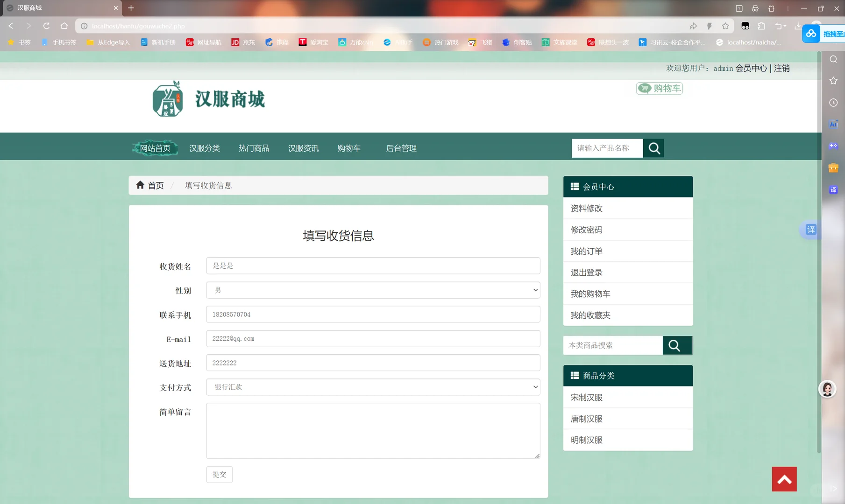
Task: Open 汉服分类 navigation item
Action: click(205, 148)
